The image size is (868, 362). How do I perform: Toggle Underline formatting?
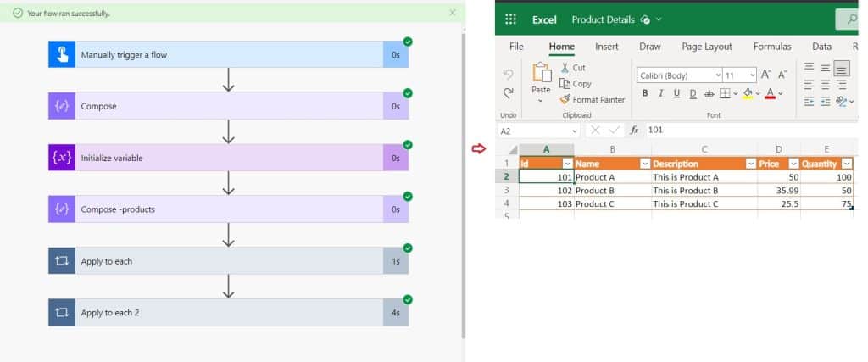click(676, 93)
